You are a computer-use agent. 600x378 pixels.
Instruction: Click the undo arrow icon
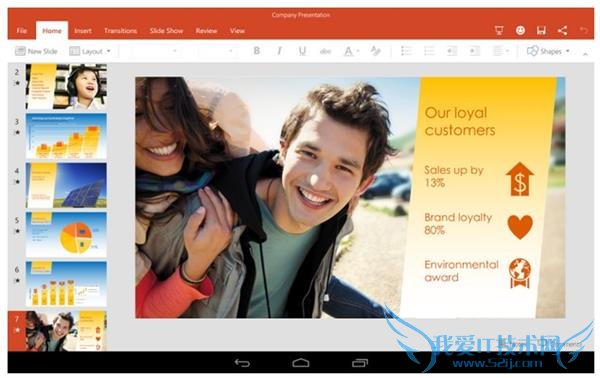pyautogui.click(x=583, y=30)
